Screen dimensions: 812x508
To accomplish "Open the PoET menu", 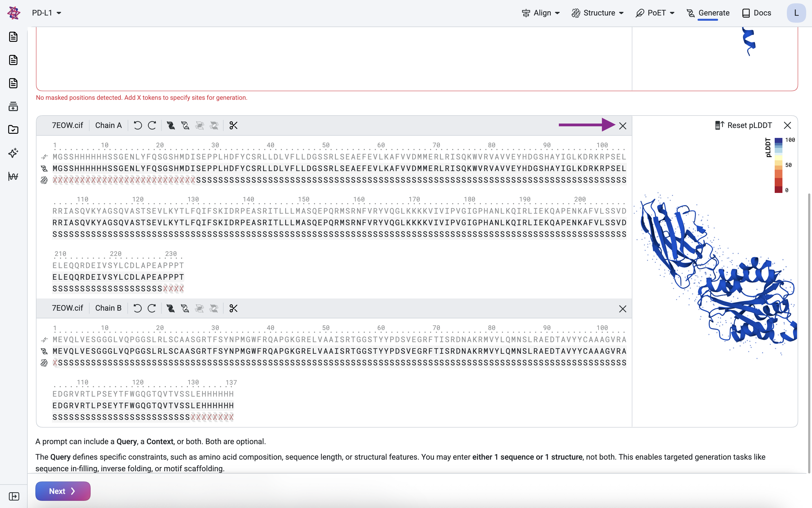I will click(655, 13).
